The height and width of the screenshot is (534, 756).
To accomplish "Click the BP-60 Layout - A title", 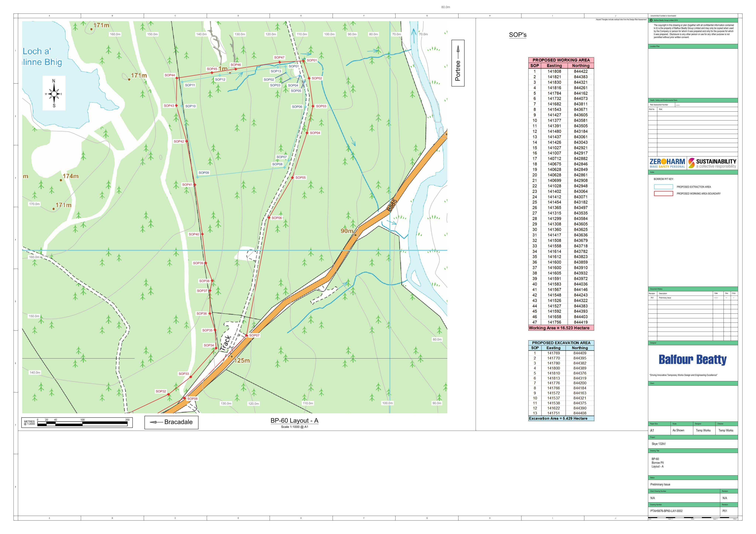I will pyautogui.click(x=294, y=420).
